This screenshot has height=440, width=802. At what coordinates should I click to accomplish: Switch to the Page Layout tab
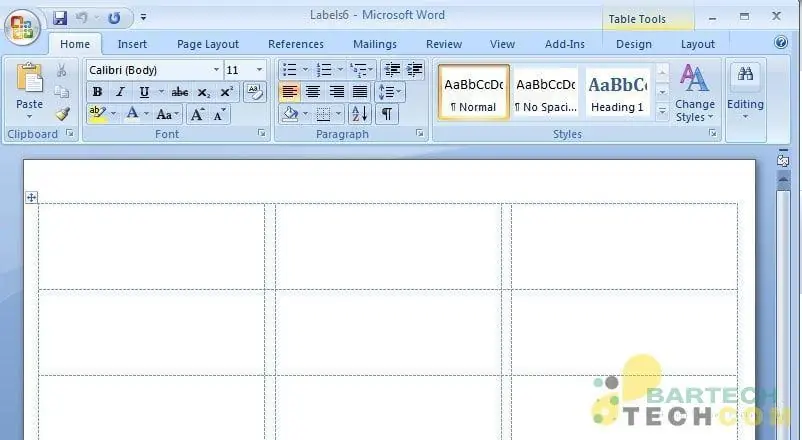click(208, 44)
